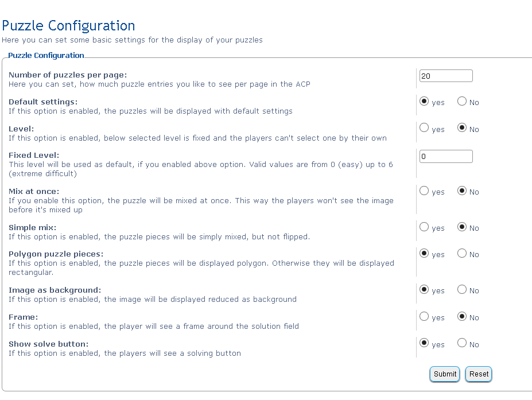Select yes for Polygon puzzle pieces
The width and height of the screenshot is (532, 400).
click(x=424, y=253)
